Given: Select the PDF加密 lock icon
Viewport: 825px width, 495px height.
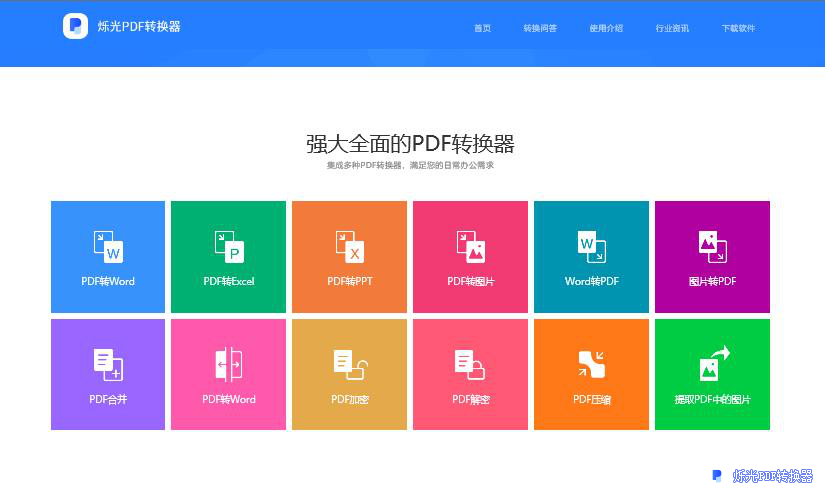Looking at the screenshot, I should pyautogui.click(x=349, y=364).
